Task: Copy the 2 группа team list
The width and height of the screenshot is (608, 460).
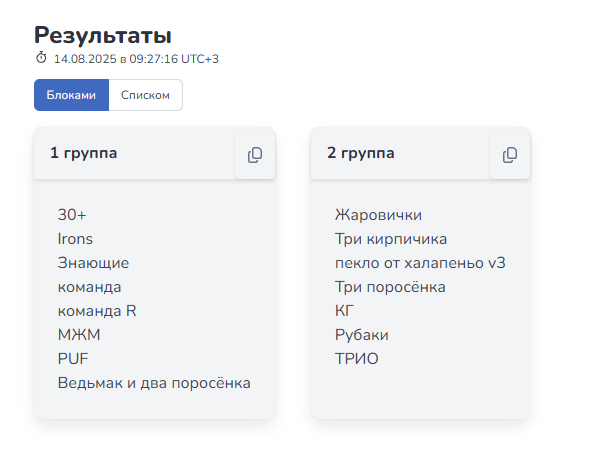Action: pyautogui.click(x=510, y=155)
